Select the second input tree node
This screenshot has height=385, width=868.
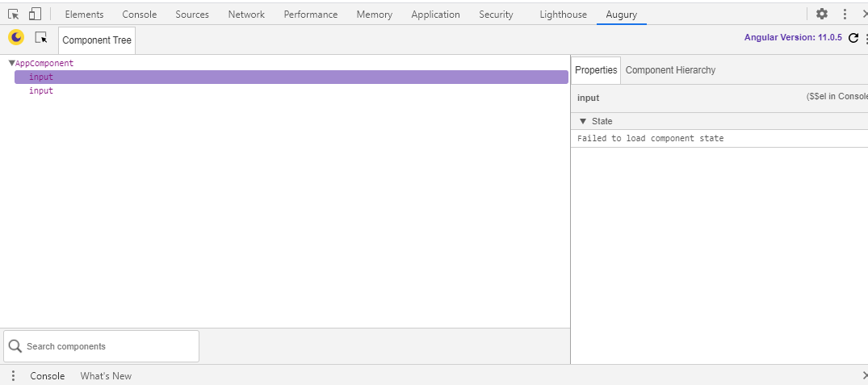(x=41, y=91)
